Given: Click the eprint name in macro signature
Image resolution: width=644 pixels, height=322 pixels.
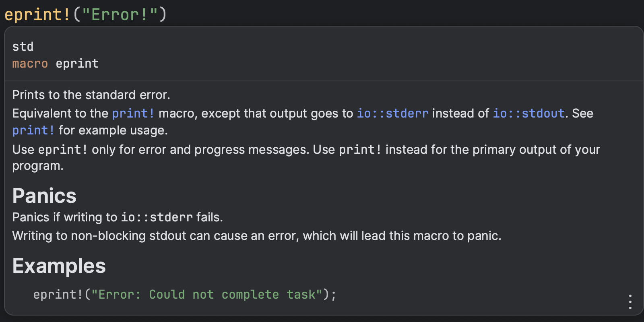Looking at the screenshot, I should [77, 64].
